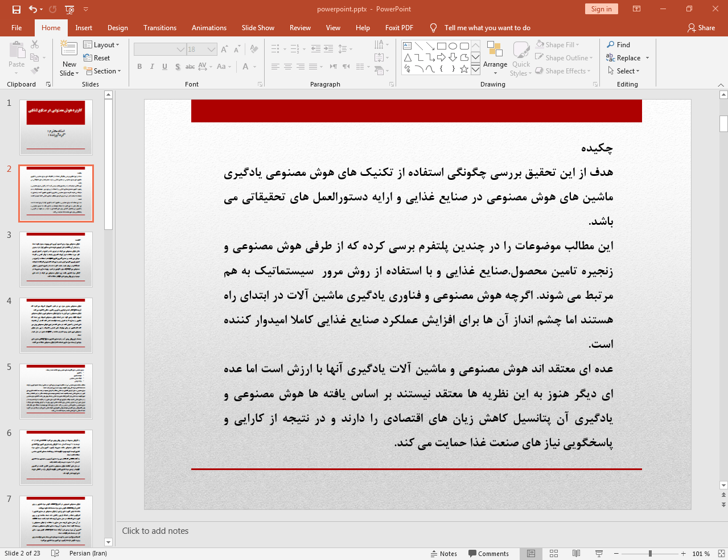Switch to Slide Sorter view icon
Screen dimensions: 728x560
[554, 553]
